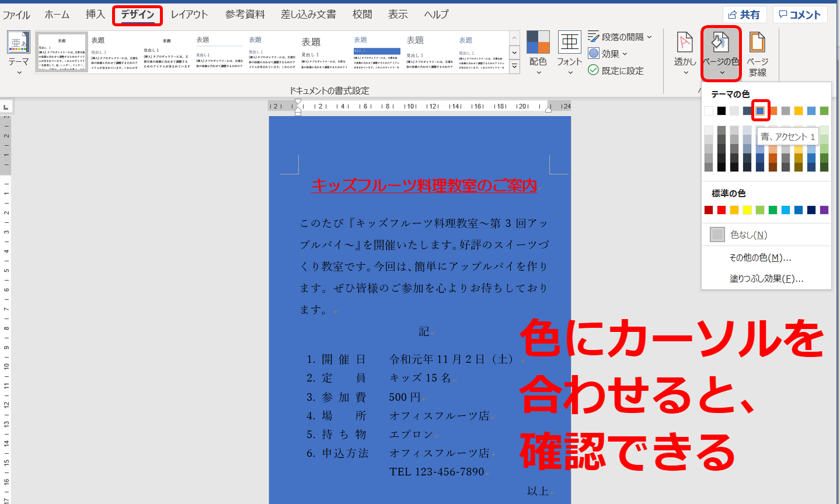Click 既定に設定 set as default
840x504 pixels.
pyautogui.click(x=616, y=70)
